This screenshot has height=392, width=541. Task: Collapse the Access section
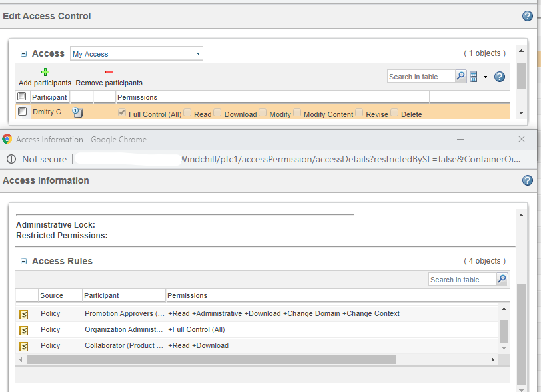coord(23,54)
